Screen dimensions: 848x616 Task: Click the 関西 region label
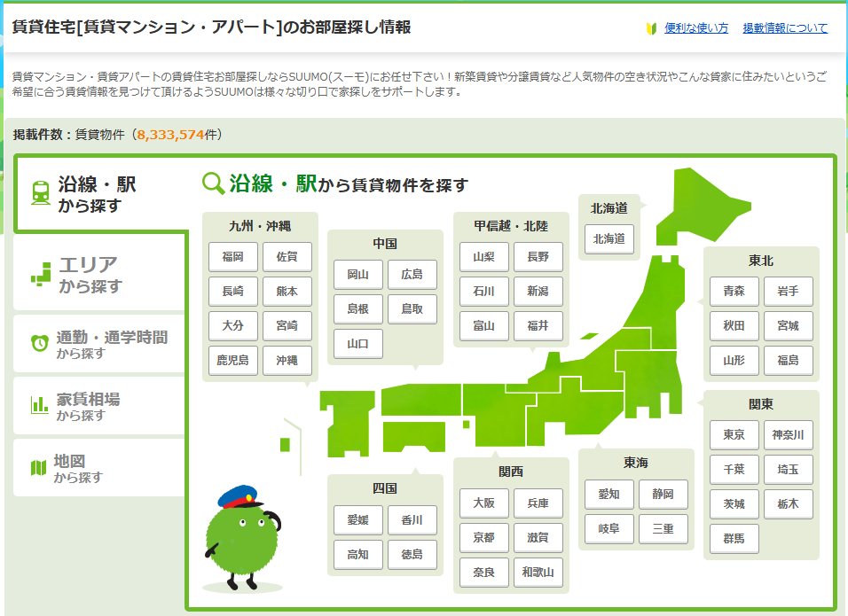(x=511, y=472)
